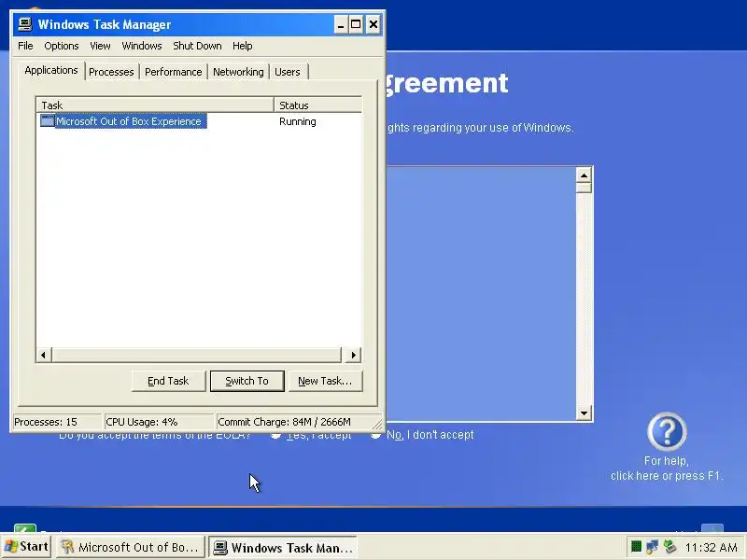Click the End Task button
Screen dimensions: 747x560
pos(168,381)
